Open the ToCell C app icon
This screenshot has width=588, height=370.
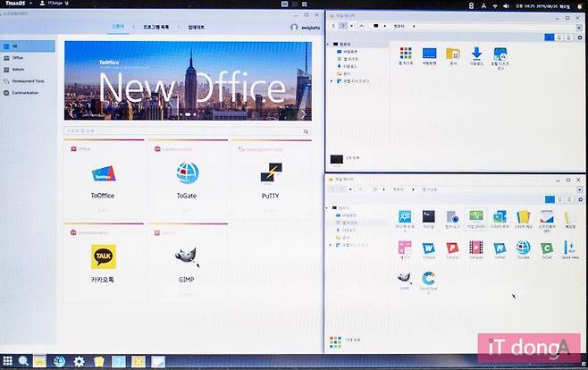click(547, 250)
